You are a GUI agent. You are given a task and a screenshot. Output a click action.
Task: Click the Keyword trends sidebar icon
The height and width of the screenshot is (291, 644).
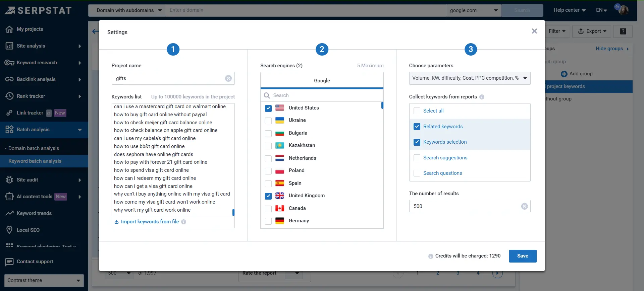pyautogui.click(x=9, y=213)
